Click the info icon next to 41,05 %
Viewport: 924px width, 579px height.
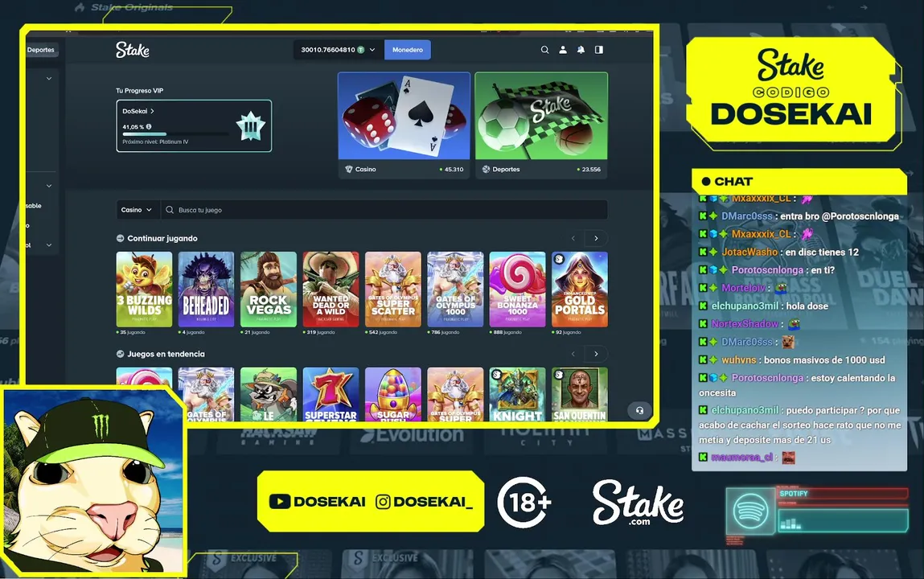pos(149,126)
